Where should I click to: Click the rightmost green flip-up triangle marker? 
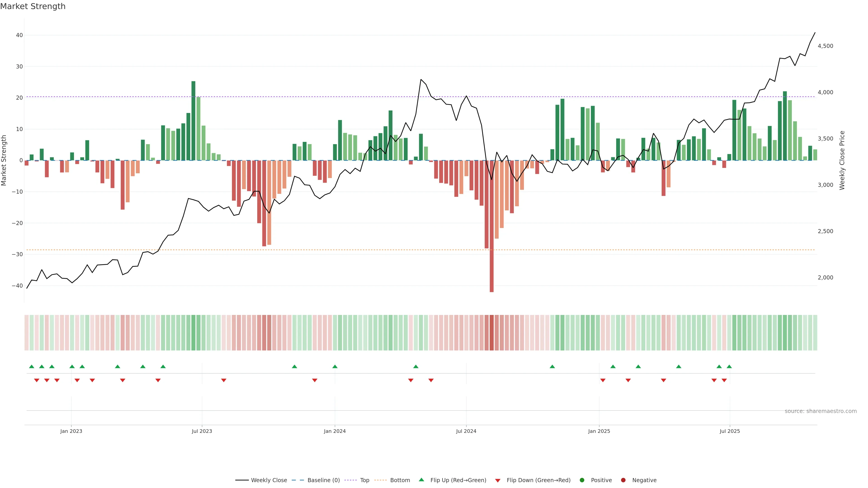tap(729, 366)
